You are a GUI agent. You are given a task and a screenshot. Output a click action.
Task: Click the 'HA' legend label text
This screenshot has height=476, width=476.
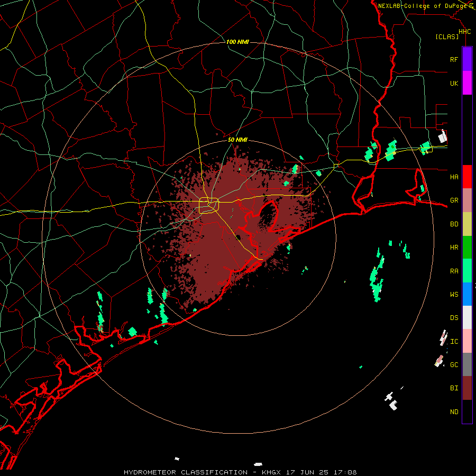(454, 177)
